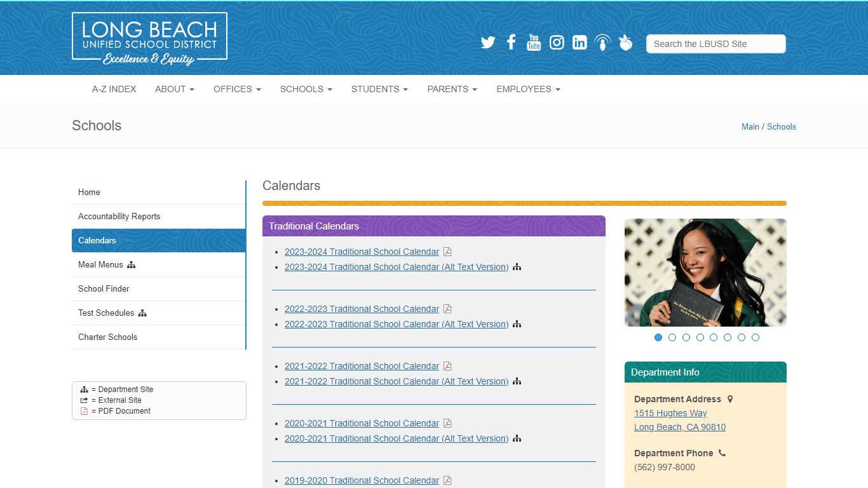
Task: Open the Long Beach, CA 90810 link
Action: tap(680, 427)
